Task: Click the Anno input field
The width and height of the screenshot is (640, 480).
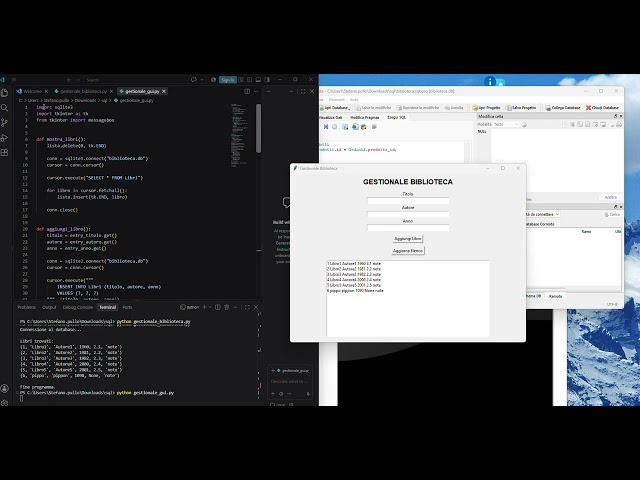Action: [408, 228]
